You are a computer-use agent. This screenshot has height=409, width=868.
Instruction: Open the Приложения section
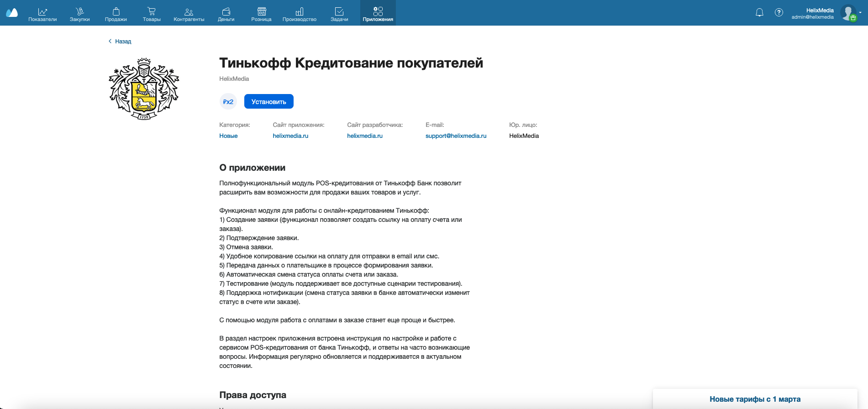point(378,13)
